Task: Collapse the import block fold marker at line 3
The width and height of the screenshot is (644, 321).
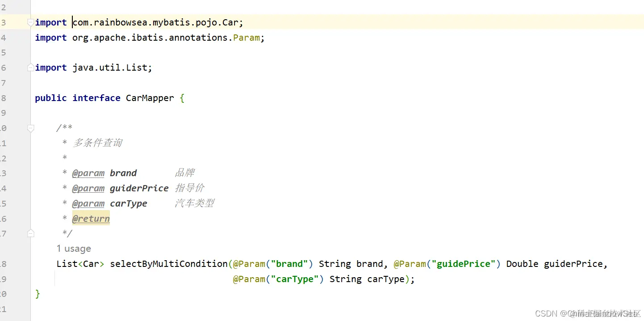Action: [x=30, y=22]
